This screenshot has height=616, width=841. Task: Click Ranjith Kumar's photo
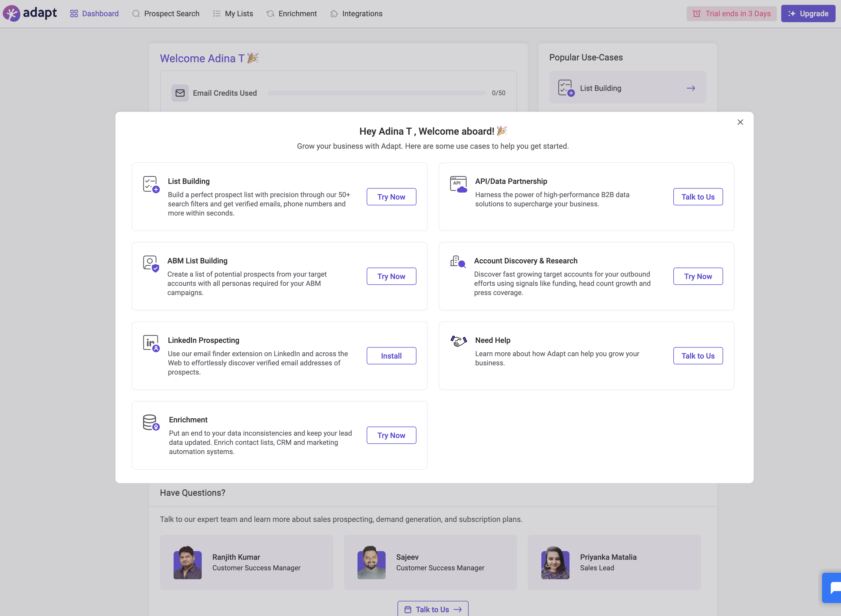point(187,562)
